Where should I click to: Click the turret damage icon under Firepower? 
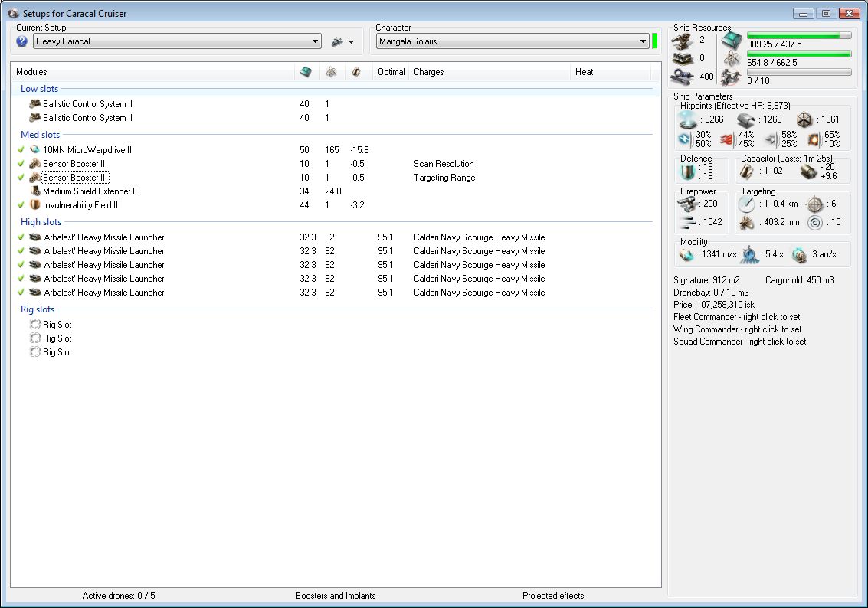point(686,204)
